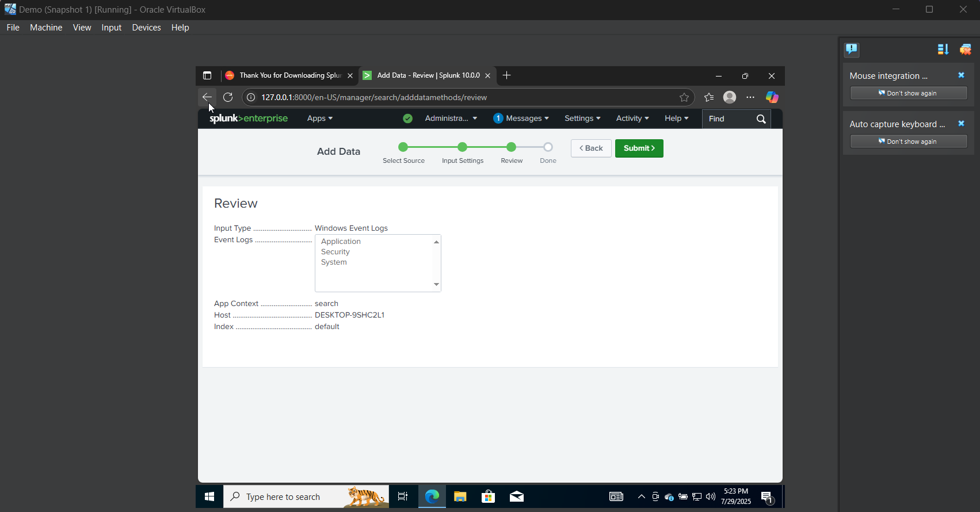Don't show again for Mouse integration
The height and width of the screenshot is (512, 980).
click(909, 93)
